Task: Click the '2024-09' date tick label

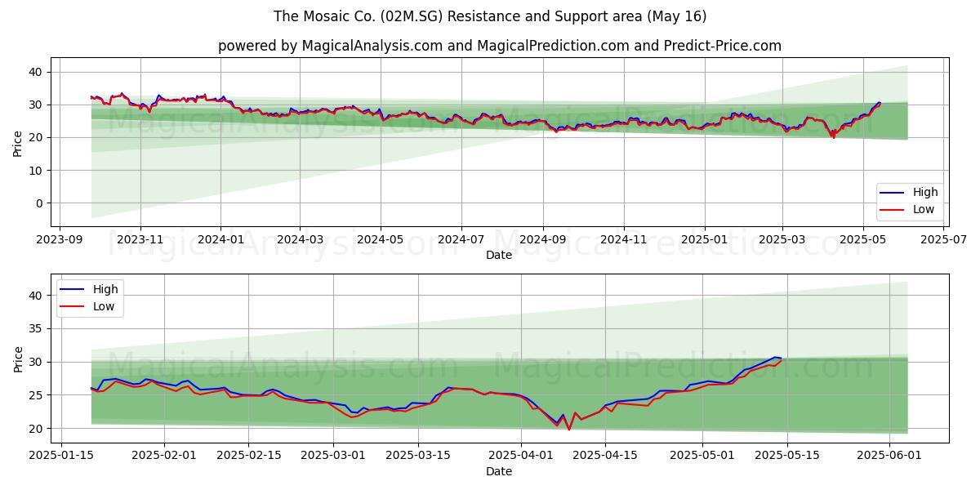Action: [x=542, y=239]
